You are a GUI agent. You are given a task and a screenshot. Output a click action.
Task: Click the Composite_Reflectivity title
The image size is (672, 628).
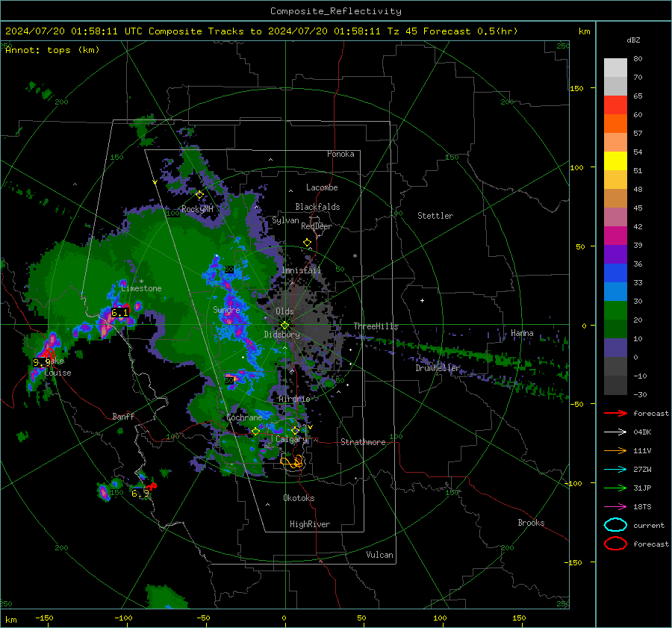[x=336, y=11]
